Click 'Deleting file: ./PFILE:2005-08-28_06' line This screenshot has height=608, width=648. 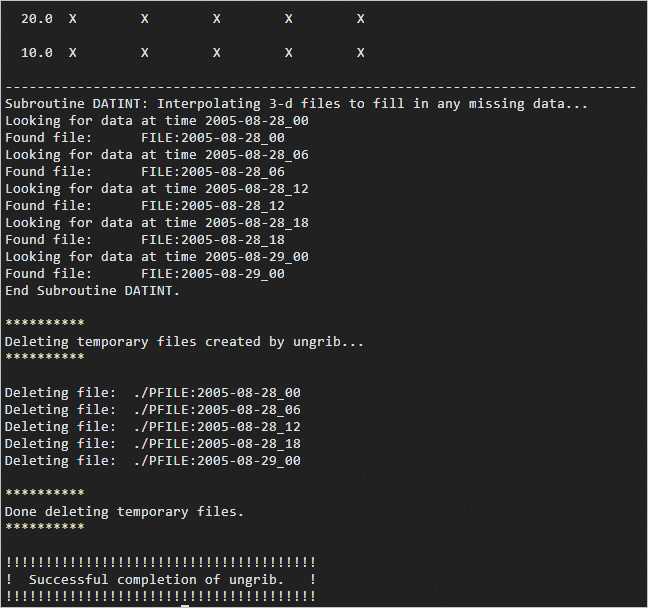coord(152,410)
